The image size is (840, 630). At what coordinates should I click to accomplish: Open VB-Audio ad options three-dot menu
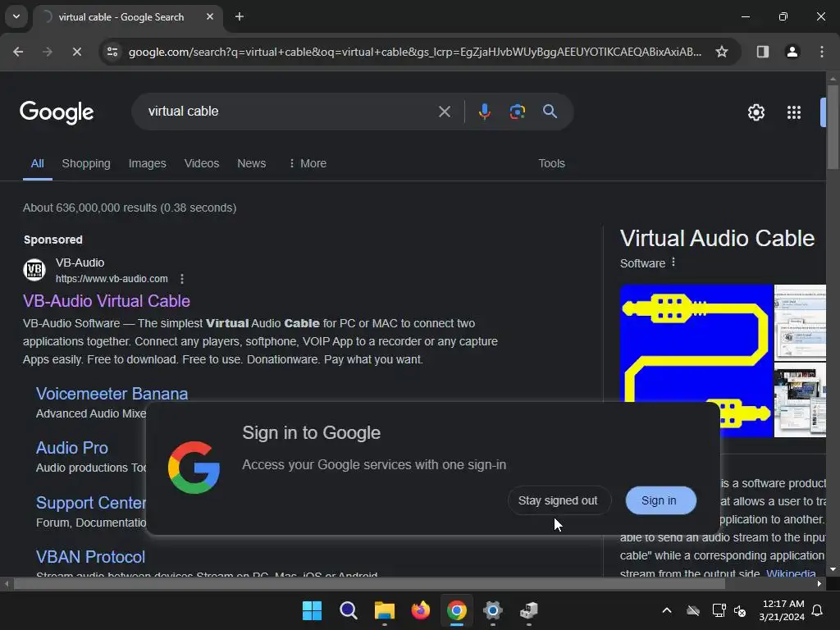[182, 279]
